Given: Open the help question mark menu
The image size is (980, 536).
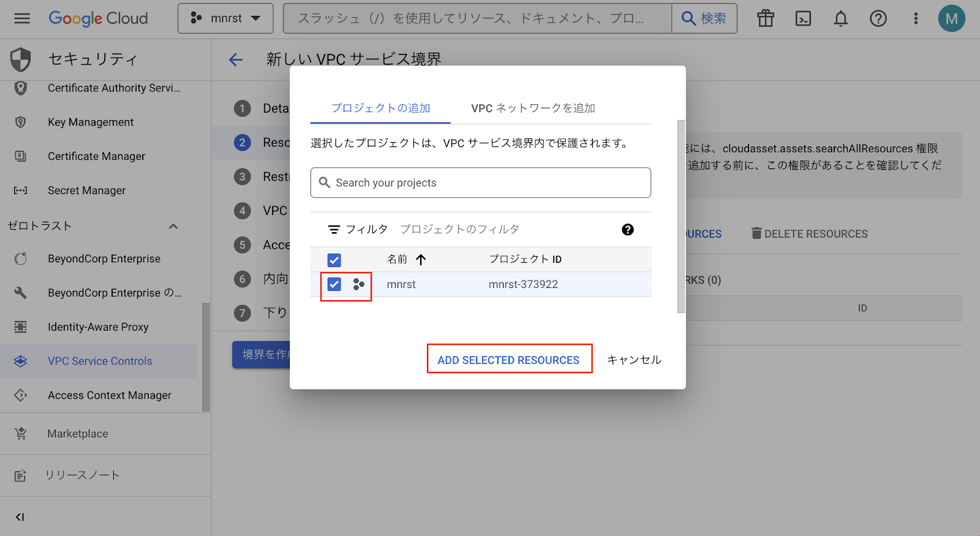Looking at the screenshot, I should [x=878, y=18].
